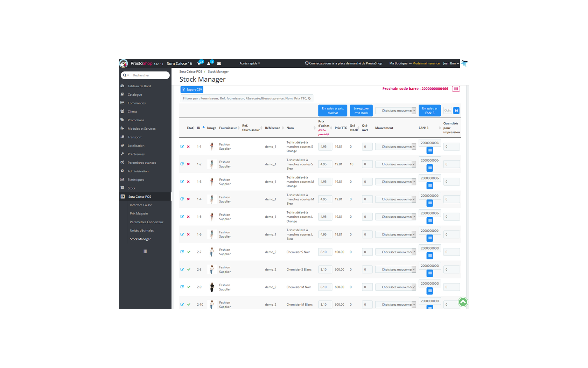
Task: Click the barcode button under EAN13 for row 1-3
Action: tap(430, 185)
